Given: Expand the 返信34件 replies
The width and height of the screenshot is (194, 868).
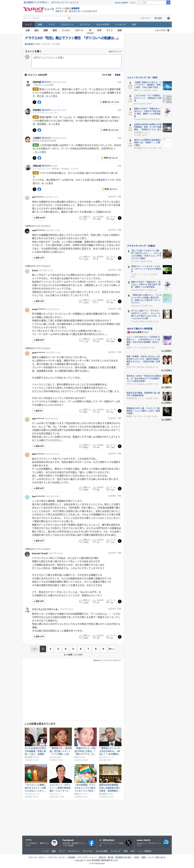Looking at the screenshot, I should (39, 488).
